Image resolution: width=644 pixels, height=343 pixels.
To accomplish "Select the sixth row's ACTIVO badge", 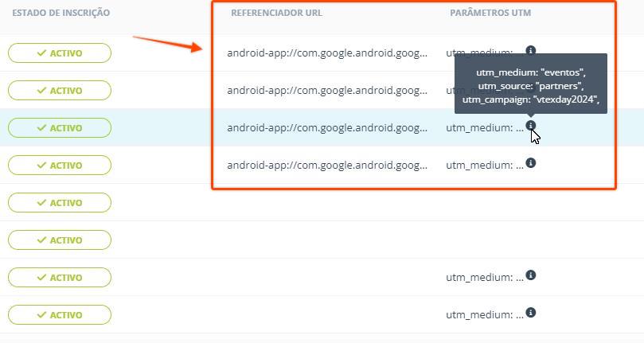I will [x=60, y=240].
